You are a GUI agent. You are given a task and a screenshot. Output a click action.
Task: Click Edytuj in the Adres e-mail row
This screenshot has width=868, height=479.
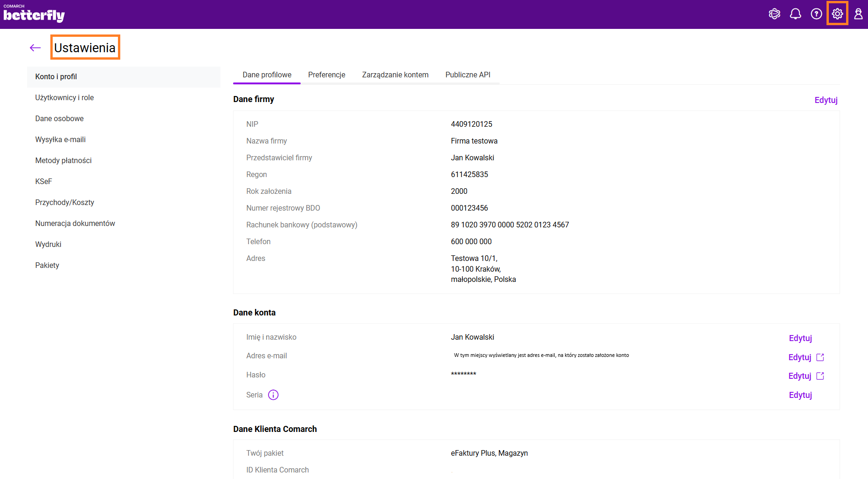[x=799, y=357]
